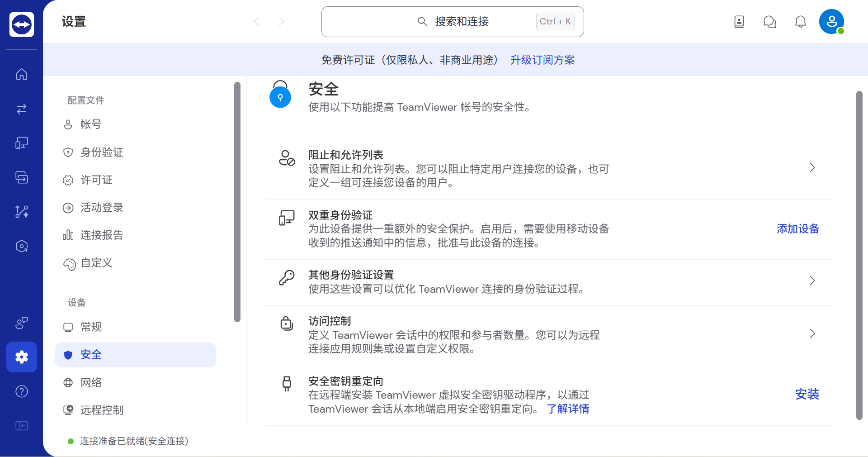Click the help question mark icon

coord(22,391)
